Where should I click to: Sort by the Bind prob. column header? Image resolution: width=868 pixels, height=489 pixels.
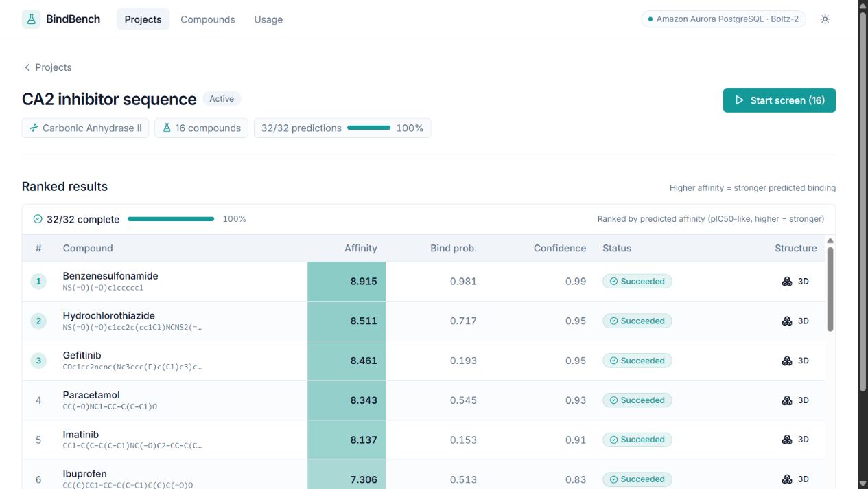pyautogui.click(x=454, y=248)
